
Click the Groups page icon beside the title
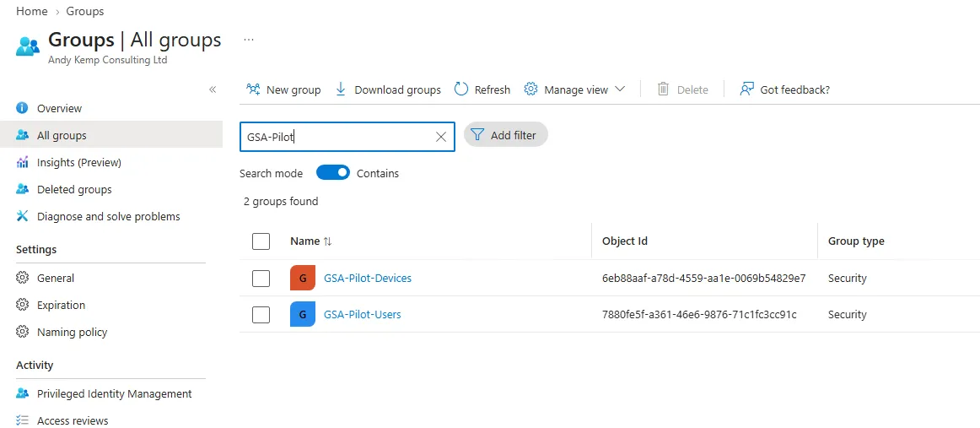[x=28, y=46]
